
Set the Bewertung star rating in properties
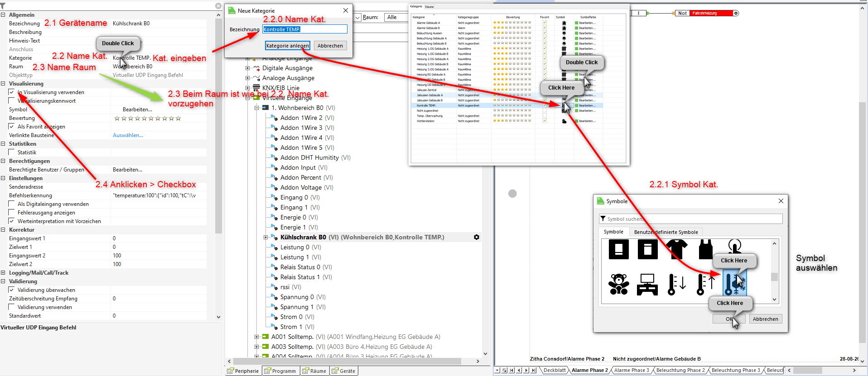148,119
